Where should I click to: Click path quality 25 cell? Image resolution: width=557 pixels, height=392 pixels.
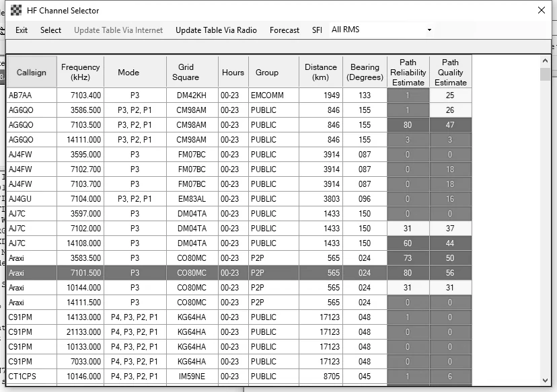pos(451,95)
